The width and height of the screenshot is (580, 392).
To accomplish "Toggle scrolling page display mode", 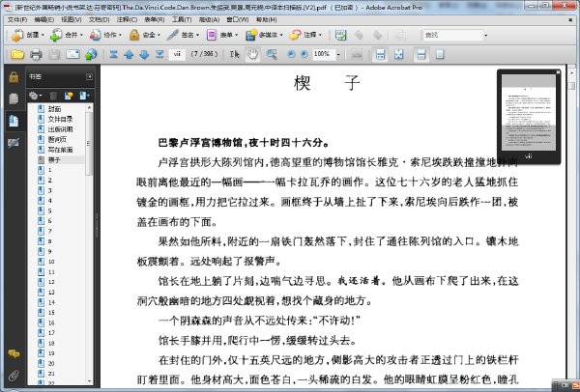I will tap(380, 55).
